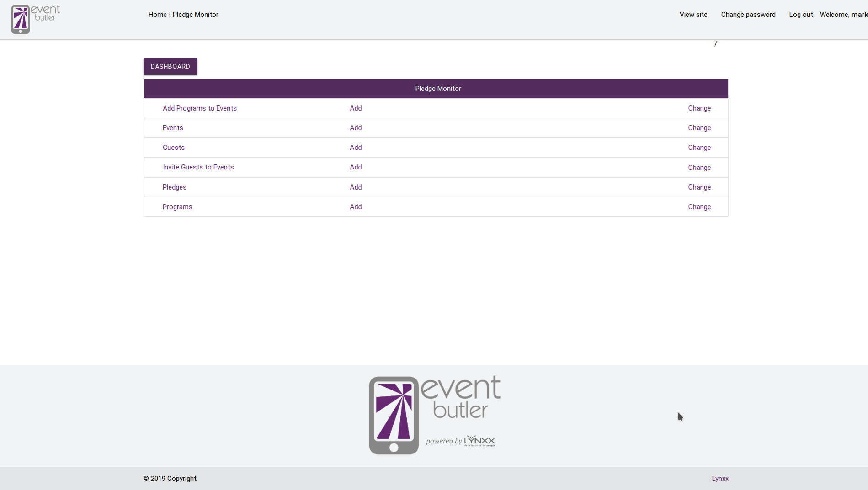
Task: Open the Lynxx link in the footer bar
Action: click(720, 479)
